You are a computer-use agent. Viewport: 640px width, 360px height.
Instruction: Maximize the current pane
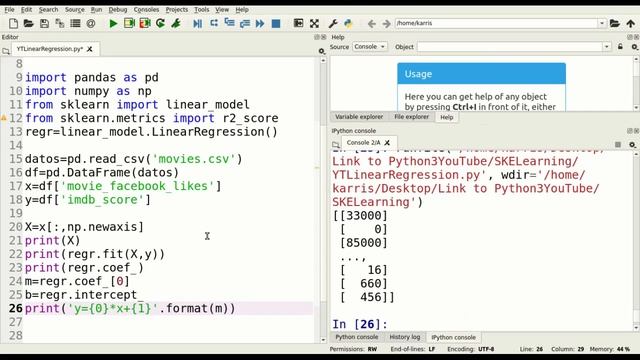(x=298, y=24)
